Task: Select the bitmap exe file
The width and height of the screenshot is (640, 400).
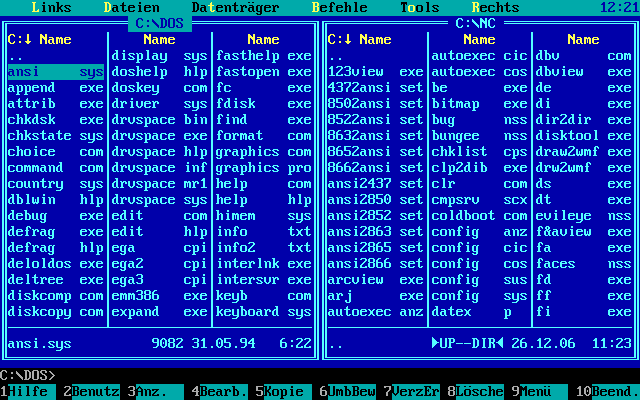Action: coord(480,104)
